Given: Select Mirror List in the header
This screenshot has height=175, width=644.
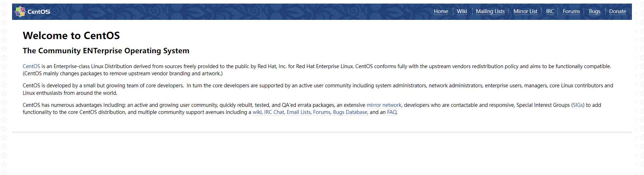Looking at the screenshot, I should pos(525,11).
